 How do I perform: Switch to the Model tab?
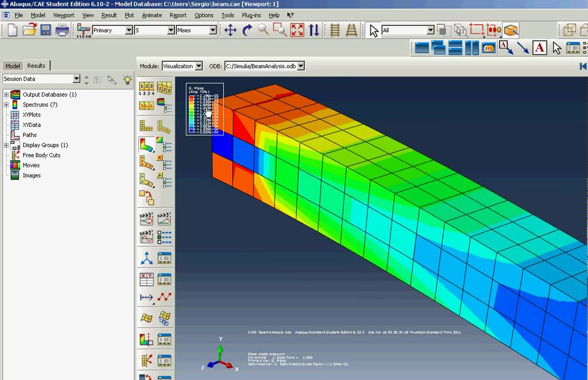[x=13, y=65]
